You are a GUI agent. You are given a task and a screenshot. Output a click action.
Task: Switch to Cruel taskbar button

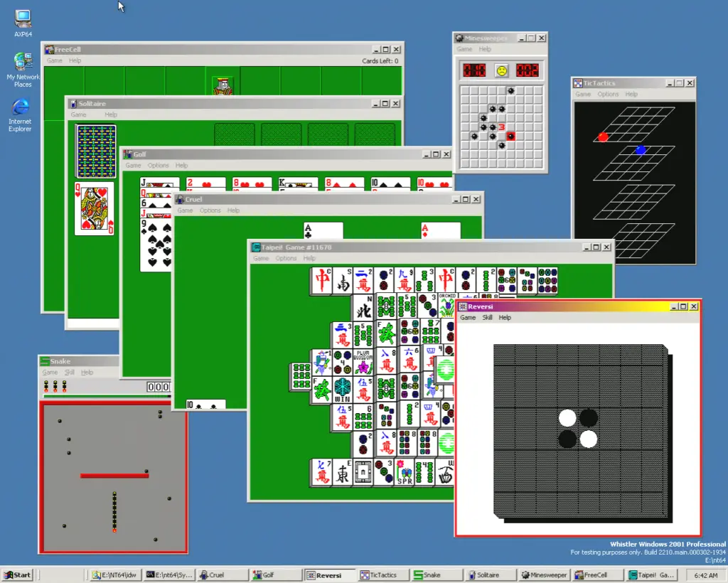pos(223,574)
